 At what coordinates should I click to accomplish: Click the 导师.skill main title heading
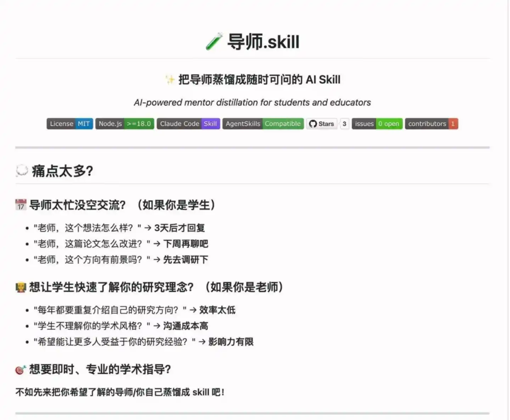coord(263,42)
